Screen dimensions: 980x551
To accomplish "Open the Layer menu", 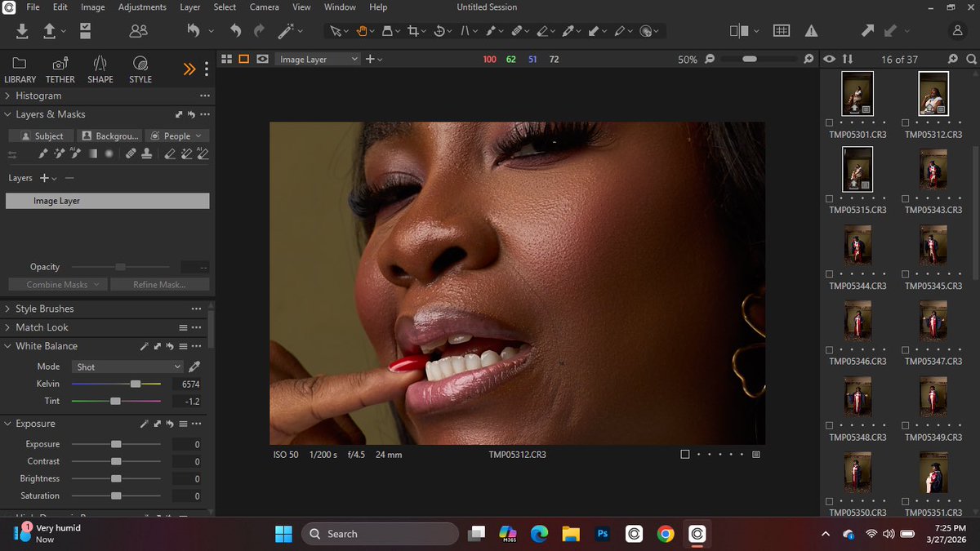I will click(190, 7).
